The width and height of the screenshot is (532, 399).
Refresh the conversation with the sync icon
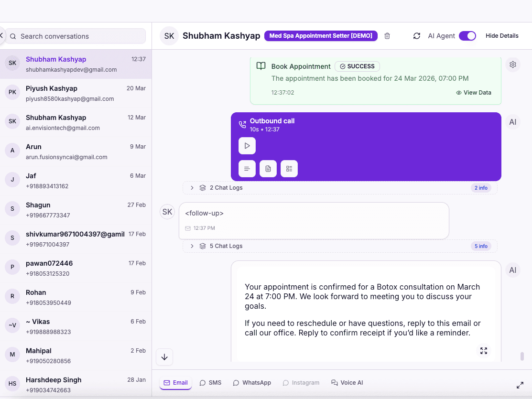coord(416,35)
